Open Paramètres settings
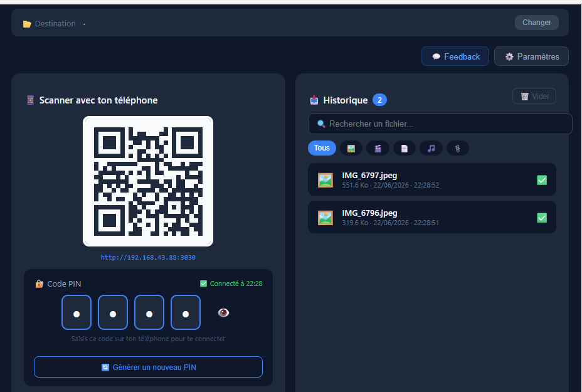 [532, 56]
